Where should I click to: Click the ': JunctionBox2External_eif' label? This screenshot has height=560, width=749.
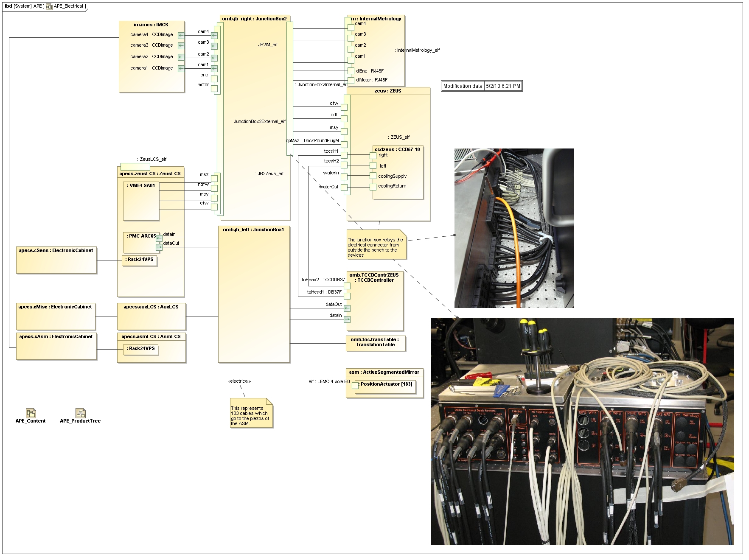tap(258, 121)
